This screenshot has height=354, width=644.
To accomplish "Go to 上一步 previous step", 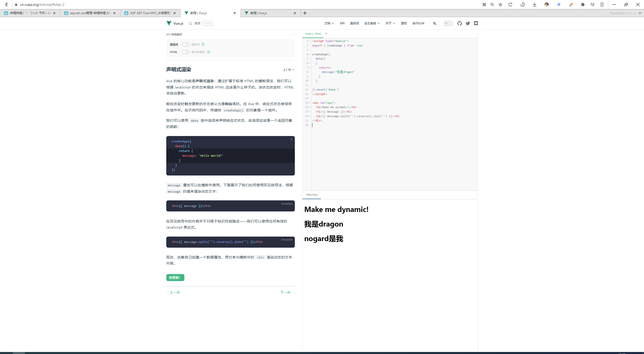I will (174, 292).
